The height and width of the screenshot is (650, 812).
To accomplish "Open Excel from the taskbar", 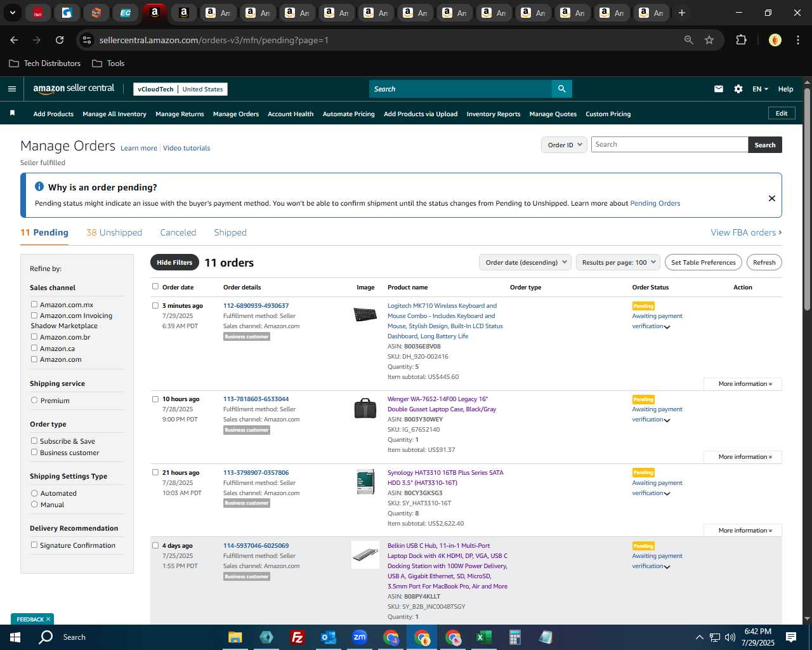I will [483, 637].
